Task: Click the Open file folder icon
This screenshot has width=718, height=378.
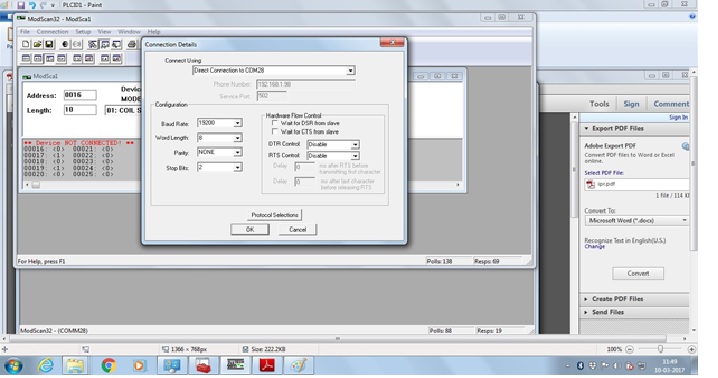Action: pyautogui.click(x=38, y=44)
